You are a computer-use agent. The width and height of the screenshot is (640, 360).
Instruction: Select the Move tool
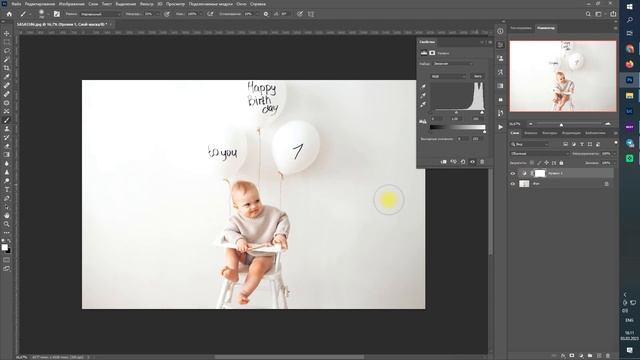(7, 33)
